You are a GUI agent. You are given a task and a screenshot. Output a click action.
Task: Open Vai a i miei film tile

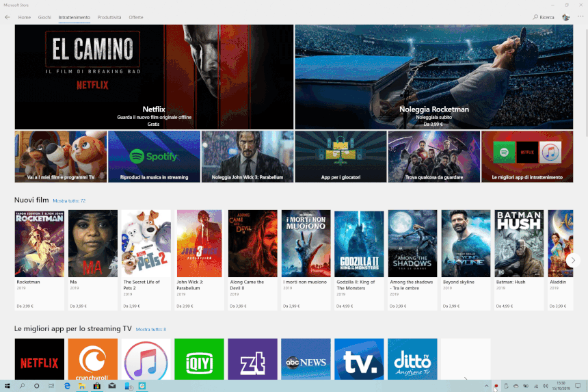61,157
